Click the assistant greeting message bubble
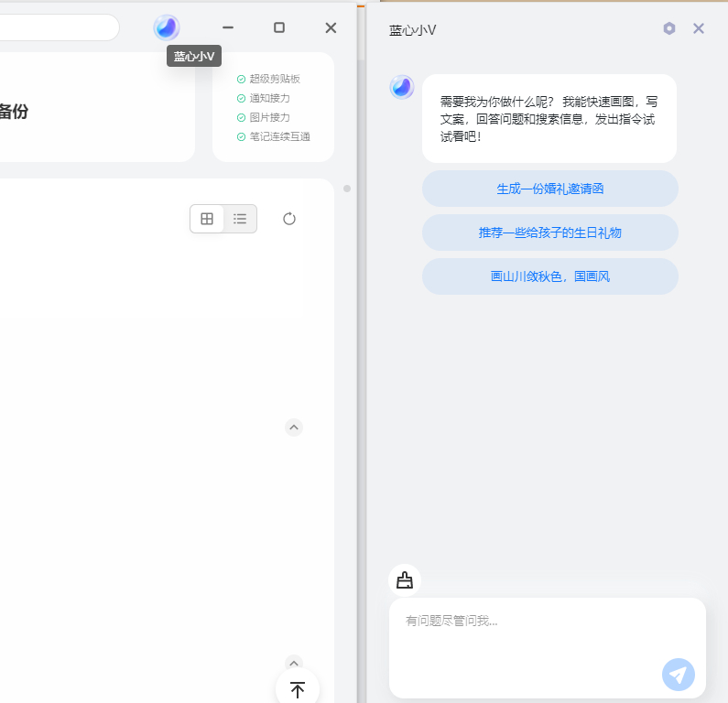Viewport: 728px width, 703px height. pyautogui.click(x=549, y=118)
